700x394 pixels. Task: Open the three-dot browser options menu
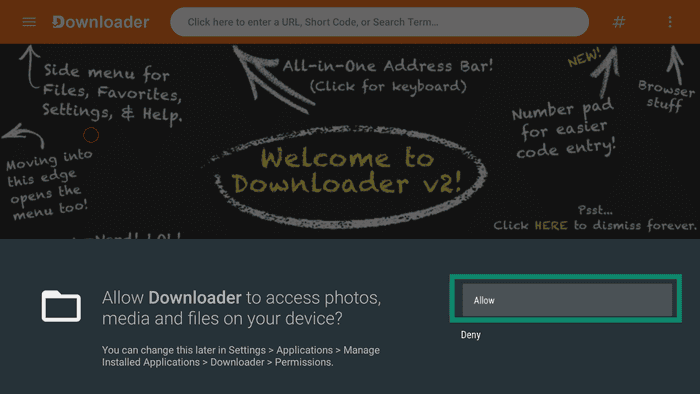670,22
